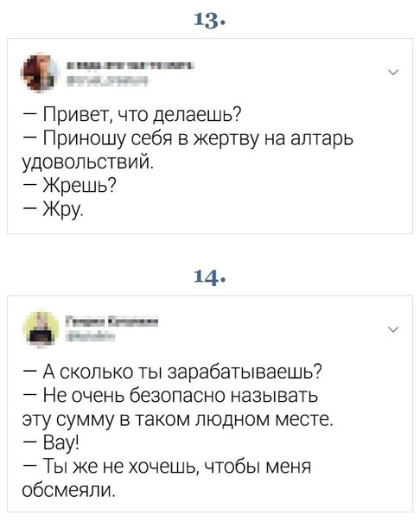Click the line 'Приношу себя в жертву на алтарь'
Screen dimensions: 420x522
(x=188, y=139)
